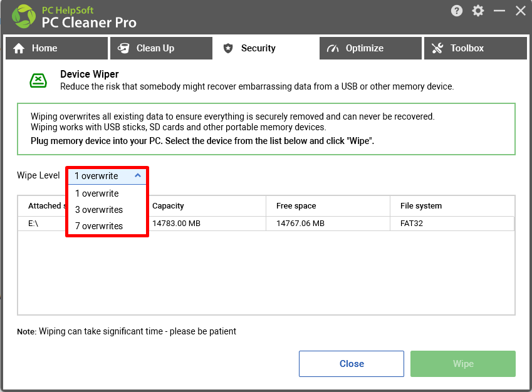532x392 pixels.
Task: Select the Security tab
Action: (x=266, y=48)
